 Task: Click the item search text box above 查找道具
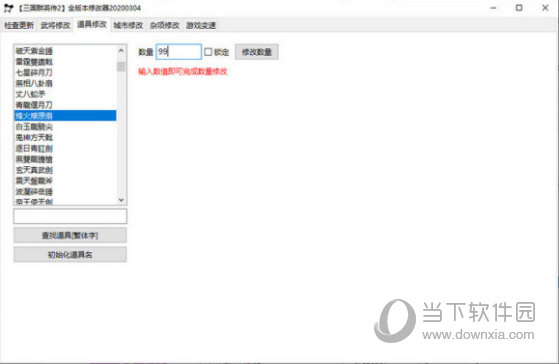tap(70, 216)
